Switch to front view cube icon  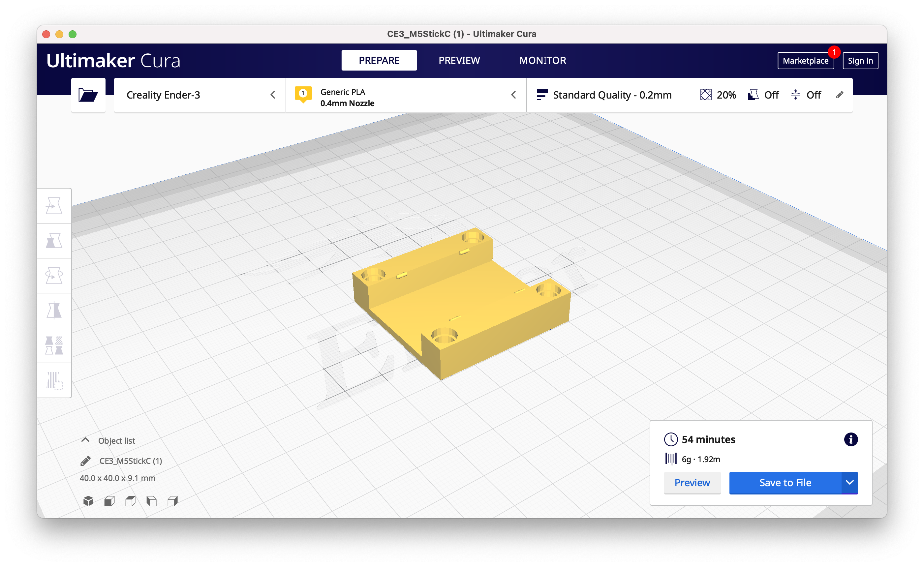click(109, 501)
